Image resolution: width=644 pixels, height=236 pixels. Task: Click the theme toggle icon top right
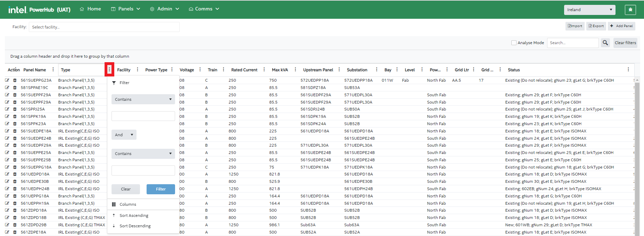[630, 10]
